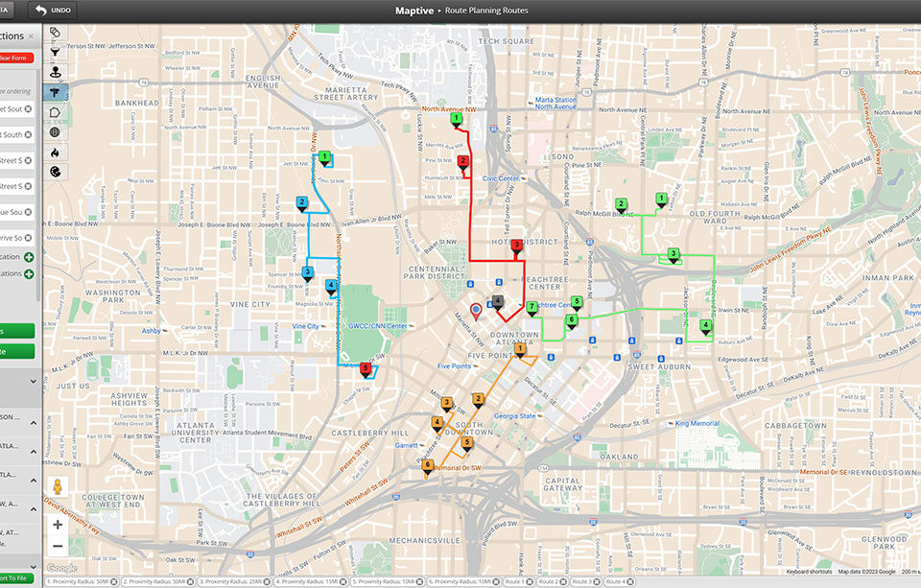
Task: Close the directions panel with X
Action: pos(31,36)
